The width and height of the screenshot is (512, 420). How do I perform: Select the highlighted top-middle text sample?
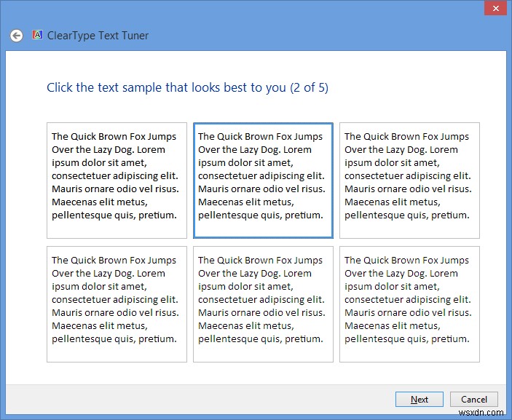[x=263, y=181]
